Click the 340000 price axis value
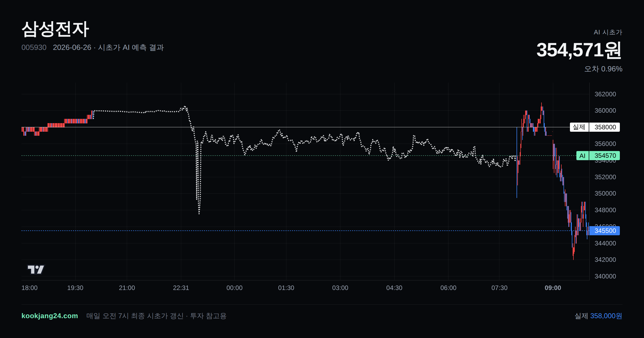Viewport: 644px width, 338px height. pos(605,276)
